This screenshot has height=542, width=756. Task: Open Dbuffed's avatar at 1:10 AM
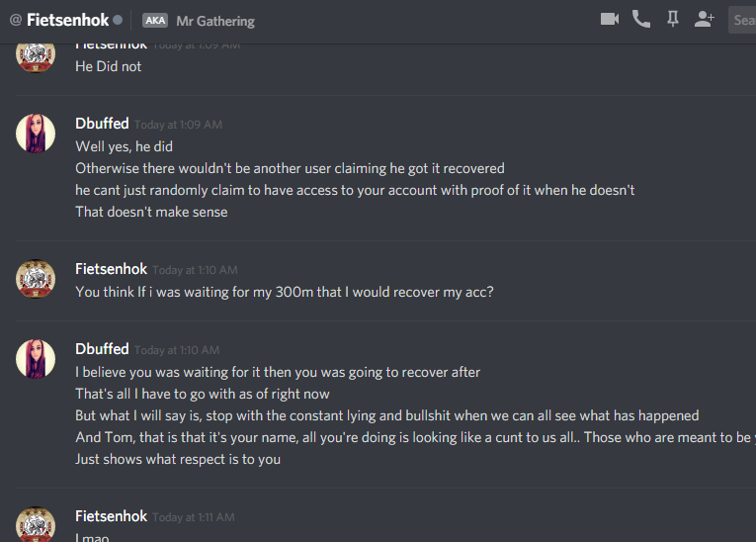(x=36, y=358)
